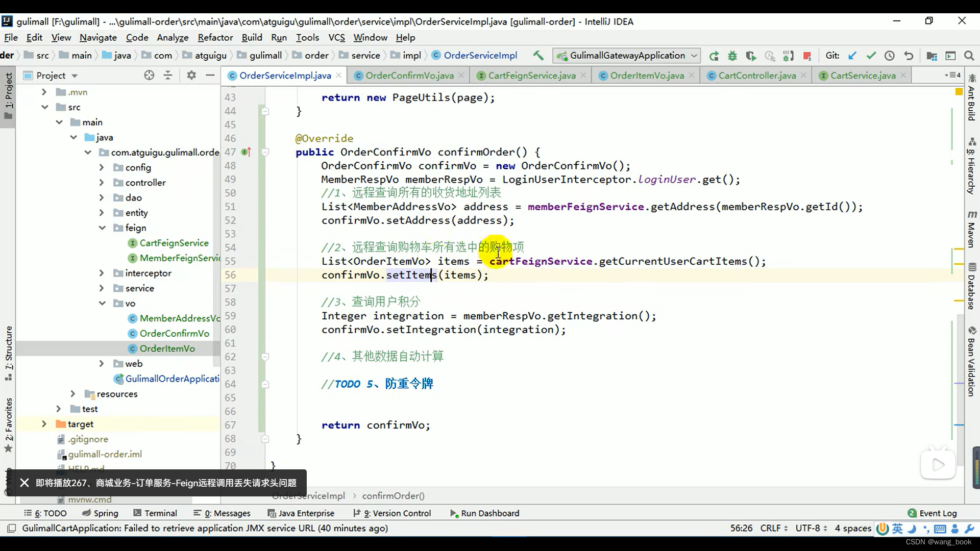This screenshot has width=980, height=551.
Task: Close the OrderServiceImpl.java tab
Action: coord(339,76)
